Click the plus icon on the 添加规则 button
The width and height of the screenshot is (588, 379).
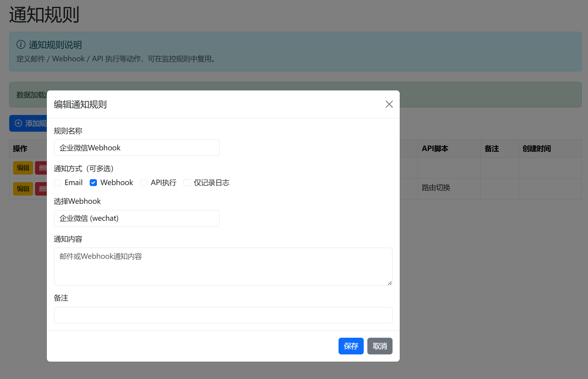pyautogui.click(x=19, y=123)
